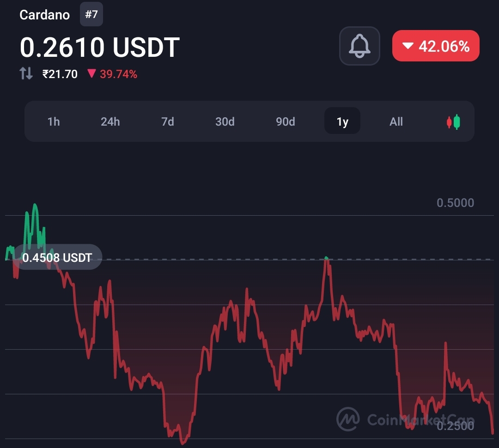
Task: Tap the 0.5000 axis label
Action: coord(456,203)
